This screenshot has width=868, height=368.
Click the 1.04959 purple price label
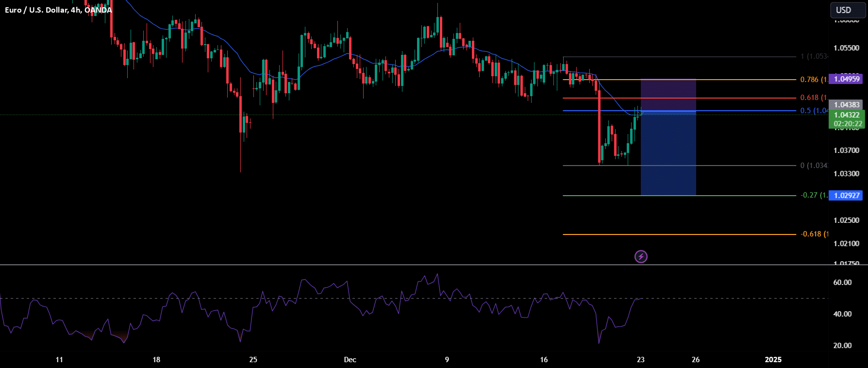pyautogui.click(x=847, y=79)
